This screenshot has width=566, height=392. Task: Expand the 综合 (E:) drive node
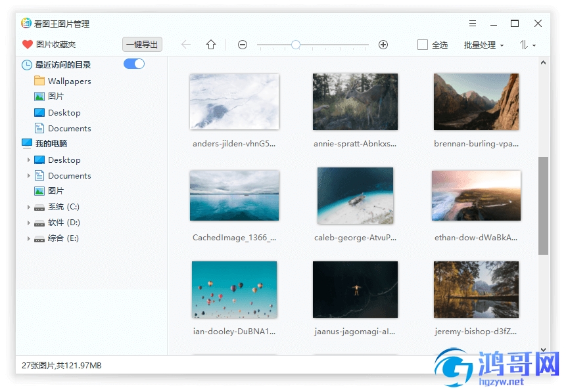click(28, 238)
